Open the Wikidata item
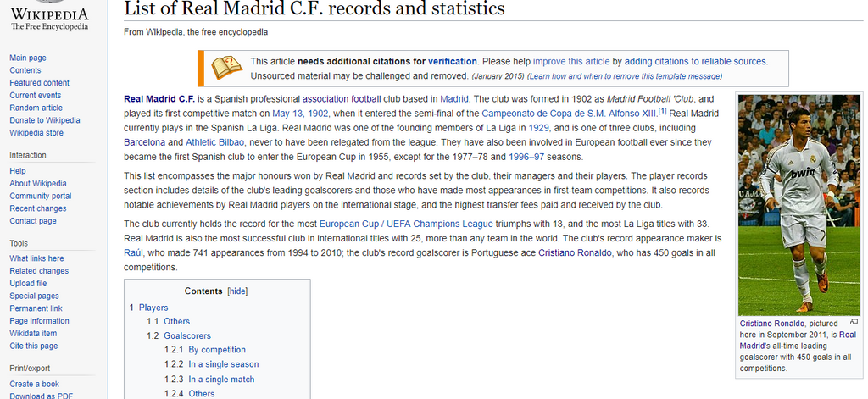Viewport: 868px width, 399px height. [x=33, y=333]
